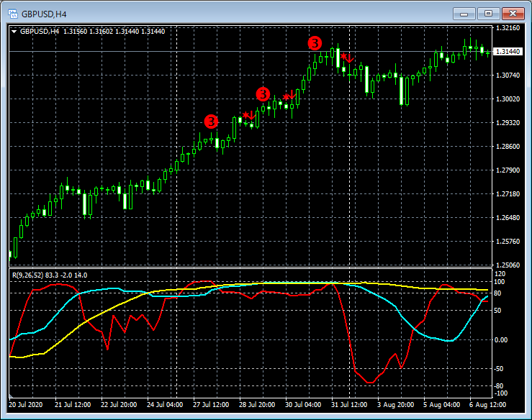Click the 1.25060 price scale value
Viewport: 532px width, 420px height.
tap(508, 265)
